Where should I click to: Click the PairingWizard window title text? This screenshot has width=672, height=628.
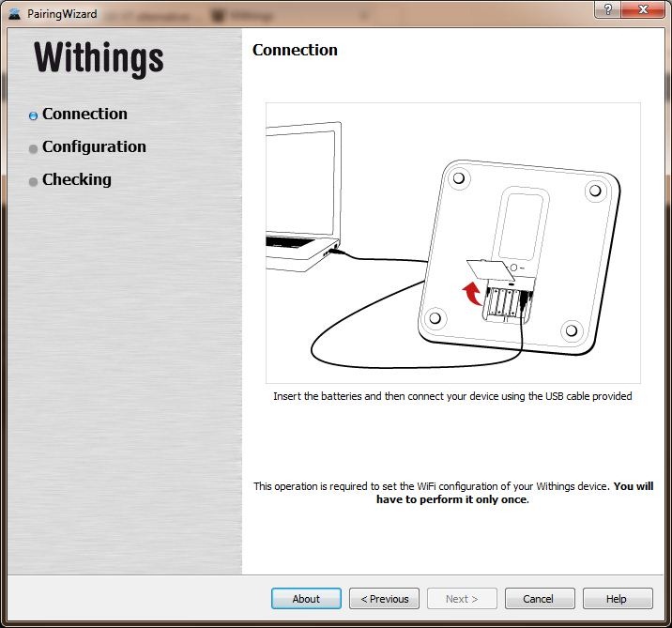click(x=62, y=14)
